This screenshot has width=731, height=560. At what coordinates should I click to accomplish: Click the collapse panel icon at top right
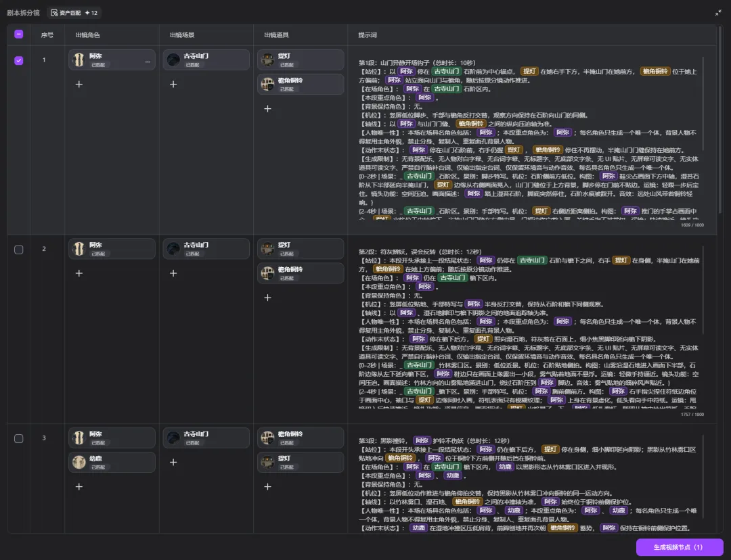click(718, 13)
